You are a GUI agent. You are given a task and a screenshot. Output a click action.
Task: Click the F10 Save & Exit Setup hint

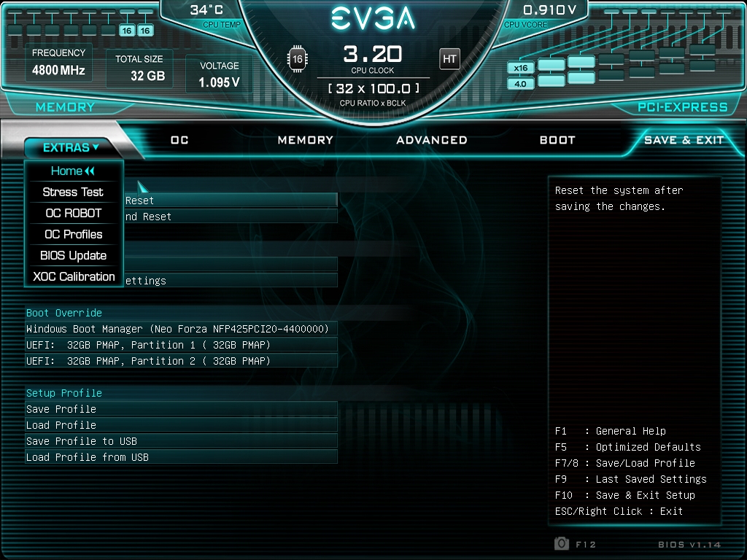pyautogui.click(x=625, y=495)
